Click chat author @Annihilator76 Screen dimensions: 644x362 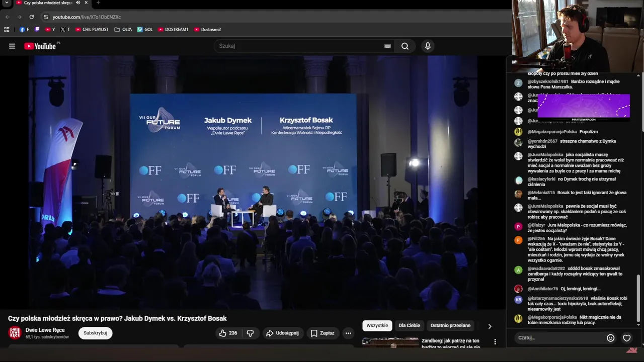coord(543,289)
